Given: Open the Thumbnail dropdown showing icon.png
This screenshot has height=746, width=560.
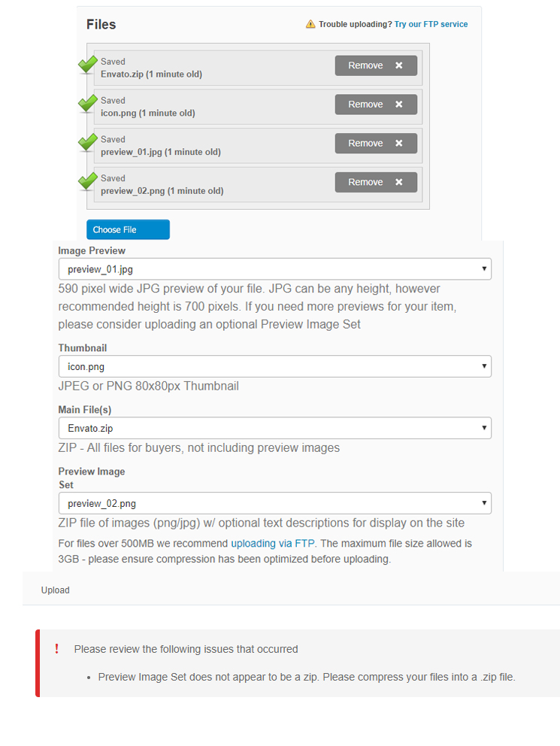Looking at the screenshot, I should pos(275,366).
